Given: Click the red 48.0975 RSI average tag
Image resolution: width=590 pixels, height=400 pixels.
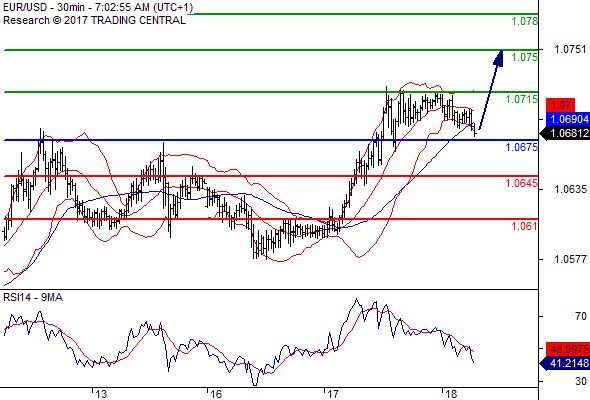Looking at the screenshot, I should (568, 349).
